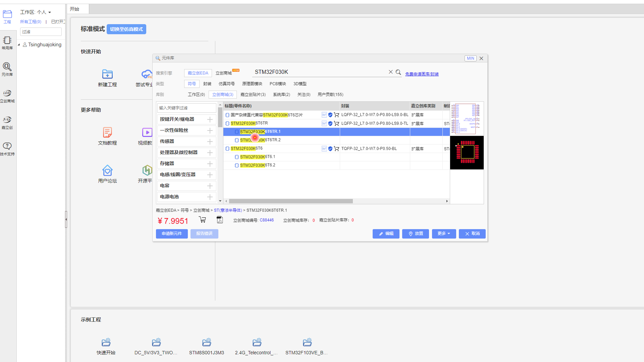Select the 3D模型 type filter
Image resolution: width=644 pixels, height=362 pixels.
(x=300, y=84)
